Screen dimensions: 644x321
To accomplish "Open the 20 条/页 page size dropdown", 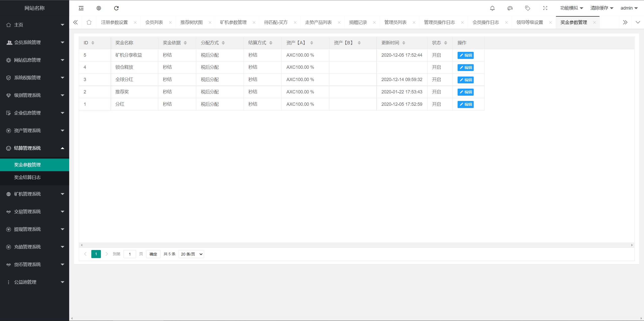I will [x=191, y=254].
